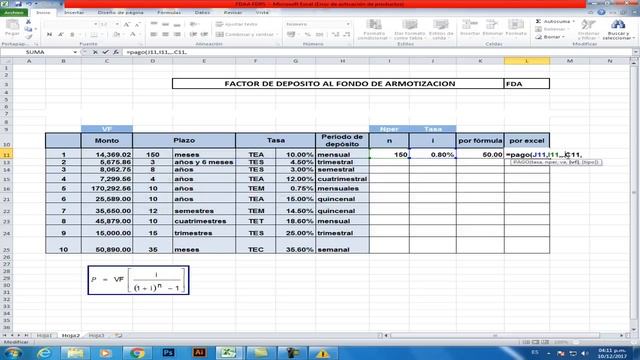Switch to the Fórmulas ribbon tab
The image size is (640, 360).
point(169,13)
